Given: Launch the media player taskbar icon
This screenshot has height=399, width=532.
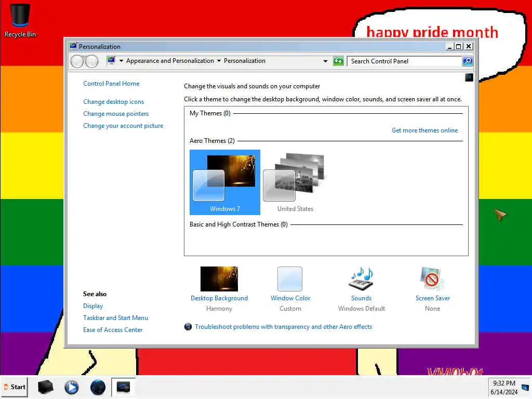Looking at the screenshot, I should point(72,387).
